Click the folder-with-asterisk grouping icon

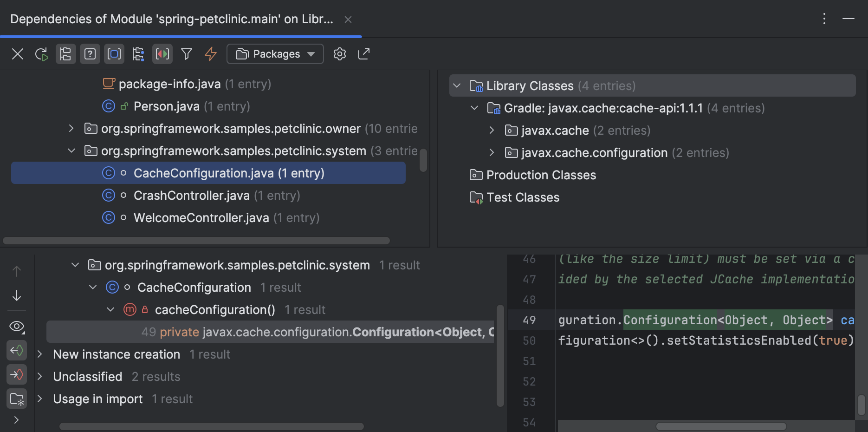[16, 398]
